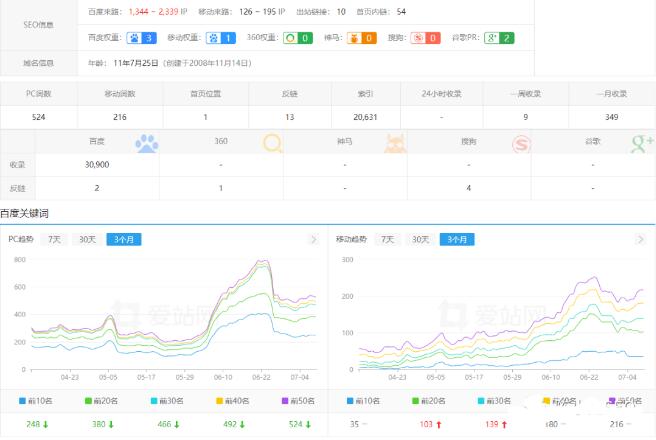The height and width of the screenshot is (440, 656).
Task: Expand 移动趋势 panel with the arrow button
Action: (x=641, y=240)
